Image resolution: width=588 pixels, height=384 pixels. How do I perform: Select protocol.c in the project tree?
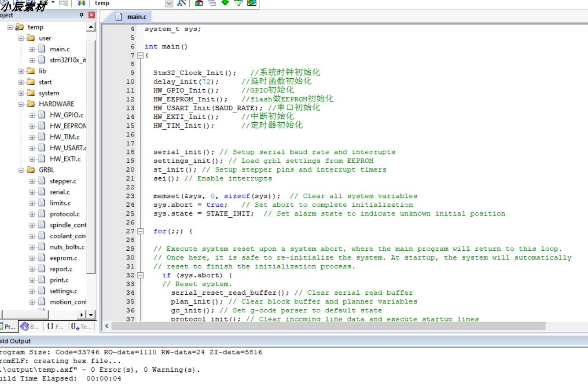65,214
